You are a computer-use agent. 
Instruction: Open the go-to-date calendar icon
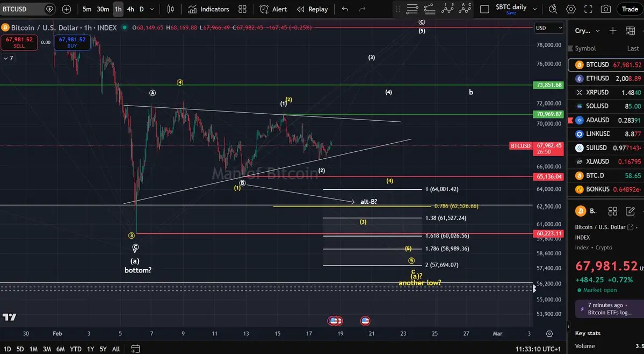[x=135, y=349]
